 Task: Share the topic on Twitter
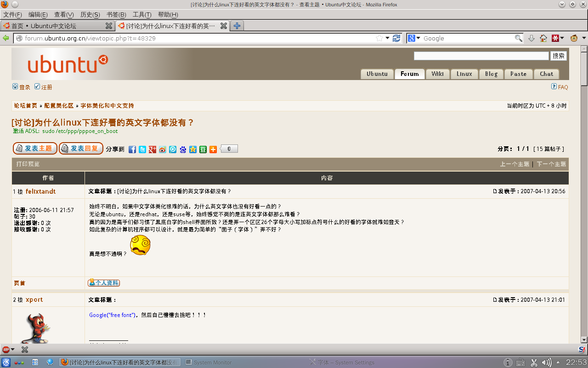point(142,149)
